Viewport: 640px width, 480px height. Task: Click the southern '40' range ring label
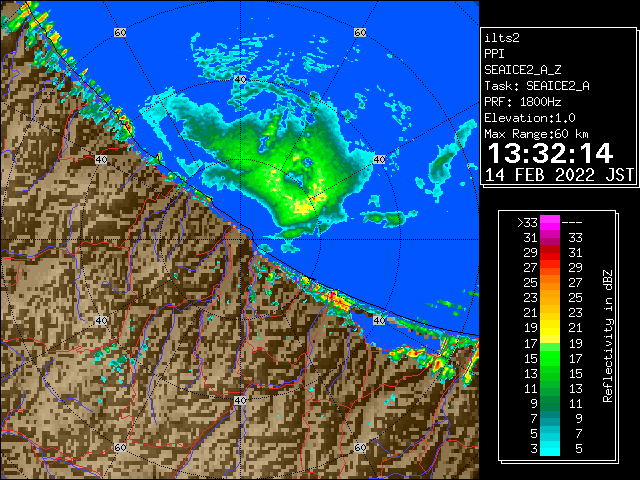[x=240, y=400]
